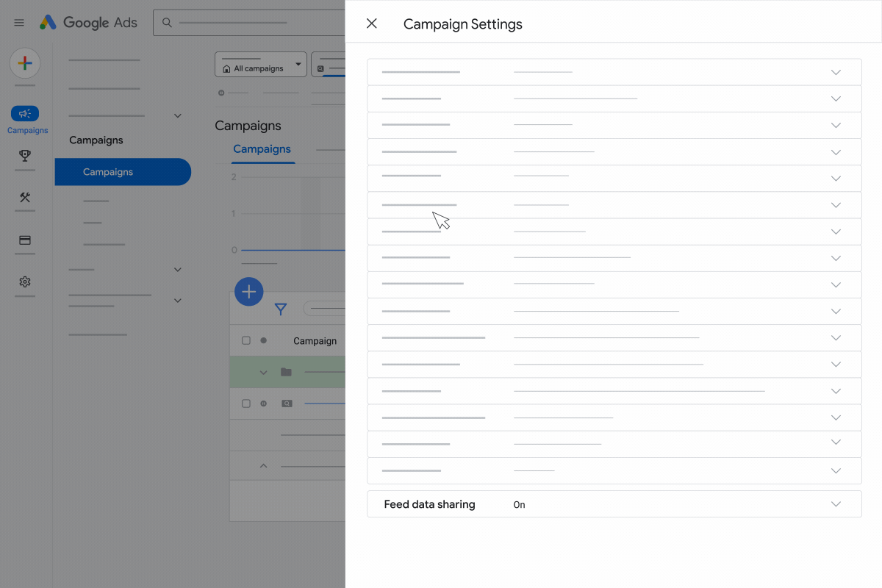Click the search campaign type icon in the table row
Image resolution: width=882 pixels, height=588 pixels.
[x=287, y=404]
